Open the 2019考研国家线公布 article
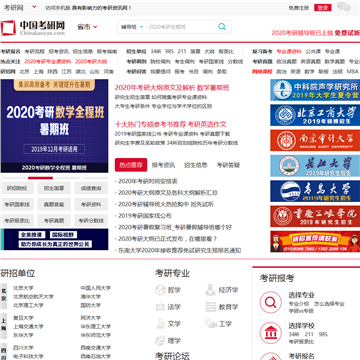This screenshot has height=360, width=360. coord(145,216)
